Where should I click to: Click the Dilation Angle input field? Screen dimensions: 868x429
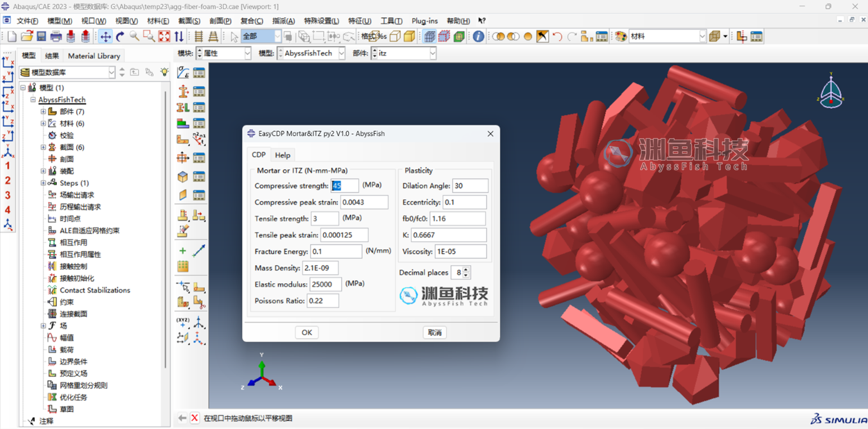(x=470, y=186)
